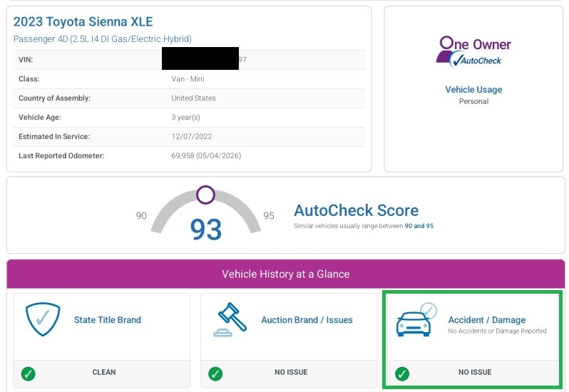Click the One Owner AutoCheck logo
The image size is (569, 392).
[473, 52]
